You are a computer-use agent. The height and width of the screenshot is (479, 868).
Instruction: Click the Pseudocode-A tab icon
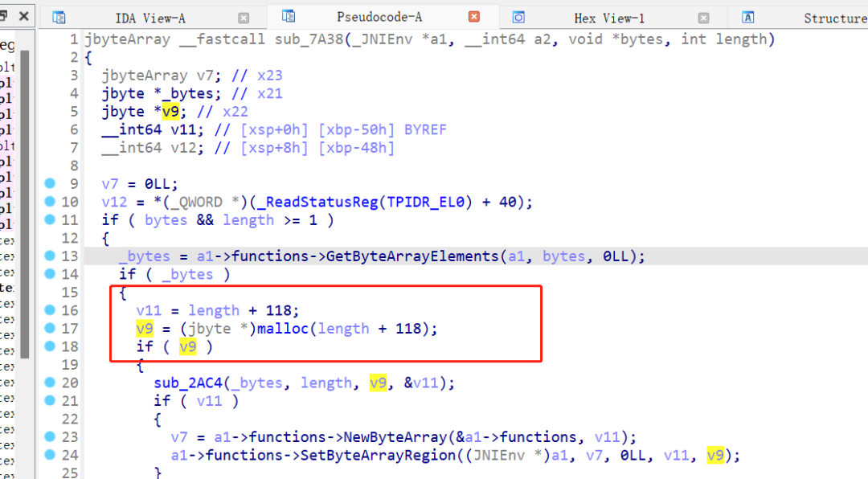pos(289,17)
